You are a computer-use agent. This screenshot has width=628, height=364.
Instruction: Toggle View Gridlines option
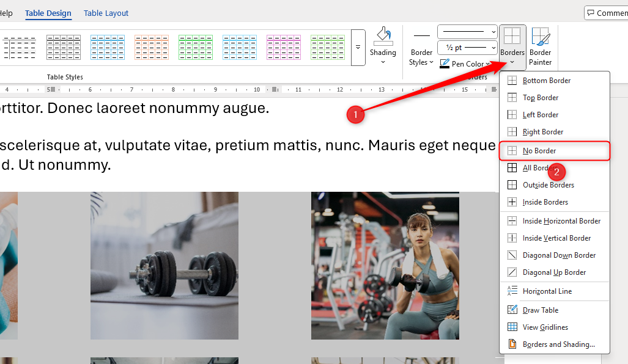(545, 327)
